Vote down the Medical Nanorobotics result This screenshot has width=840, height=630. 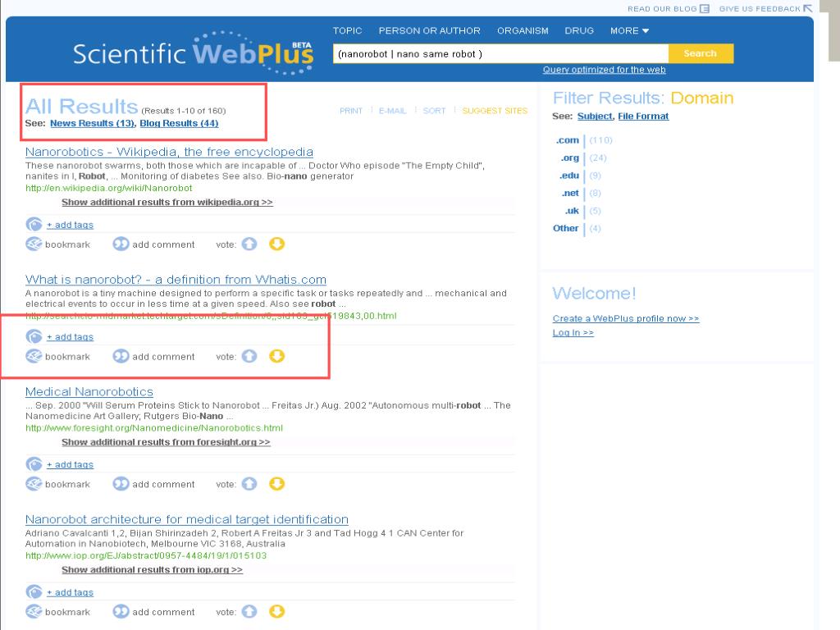tap(276, 484)
